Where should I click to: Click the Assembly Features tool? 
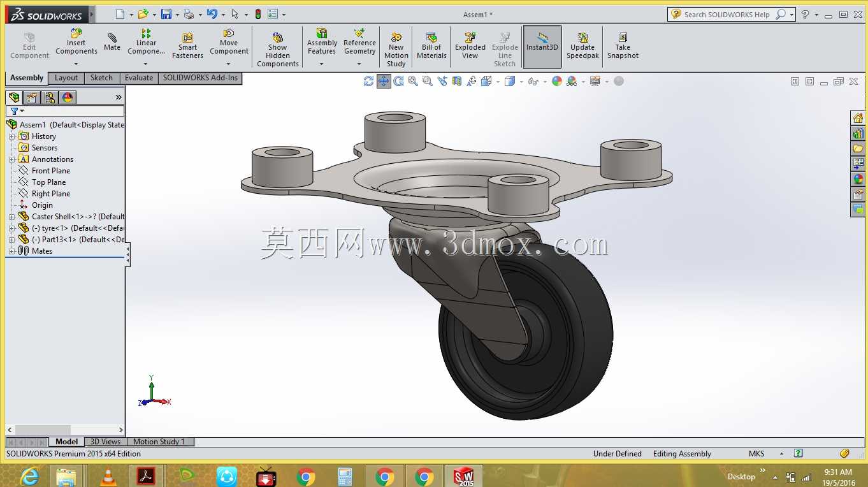point(322,42)
